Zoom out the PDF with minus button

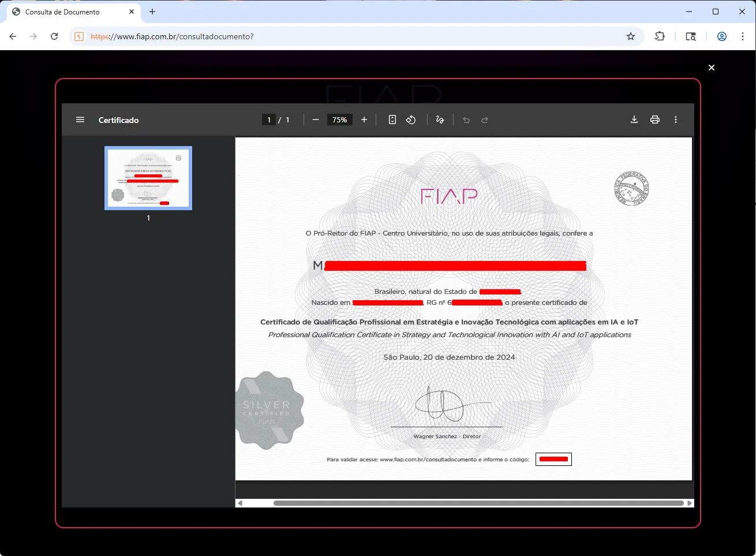(316, 120)
